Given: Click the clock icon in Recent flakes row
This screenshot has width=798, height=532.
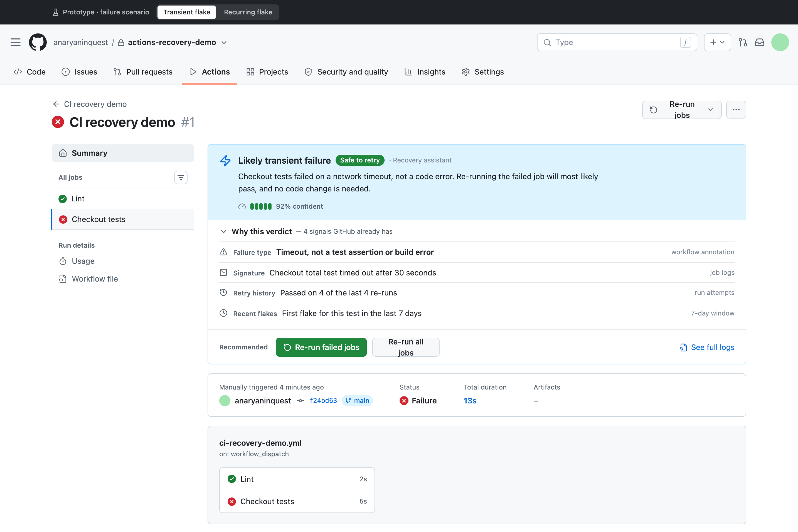Looking at the screenshot, I should (223, 313).
